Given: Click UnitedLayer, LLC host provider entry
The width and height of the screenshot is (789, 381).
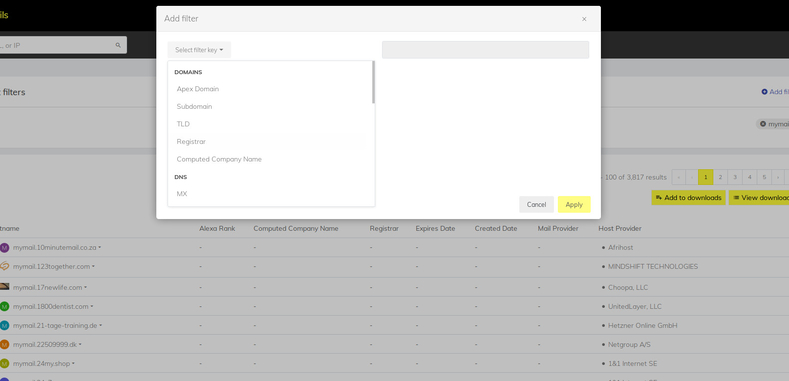Looking at the screenshot, I should [x=635, y=307].
